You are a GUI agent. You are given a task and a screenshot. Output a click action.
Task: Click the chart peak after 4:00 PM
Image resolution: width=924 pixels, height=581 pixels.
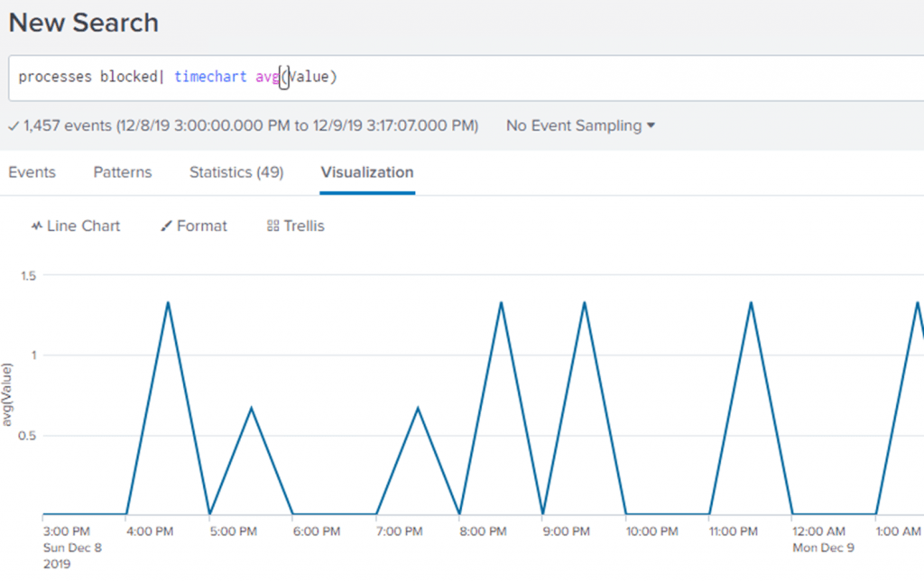pyautogui.click(x=168, y=302)
